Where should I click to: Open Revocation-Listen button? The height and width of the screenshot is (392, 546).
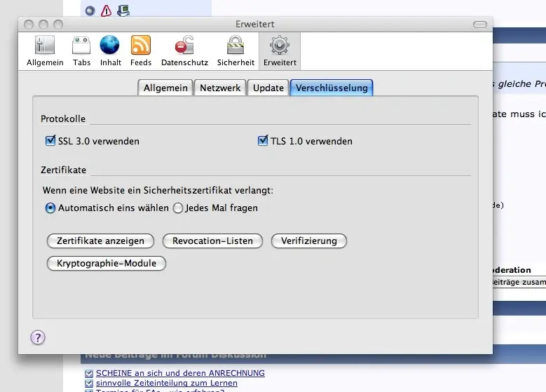tap(212, 241)
